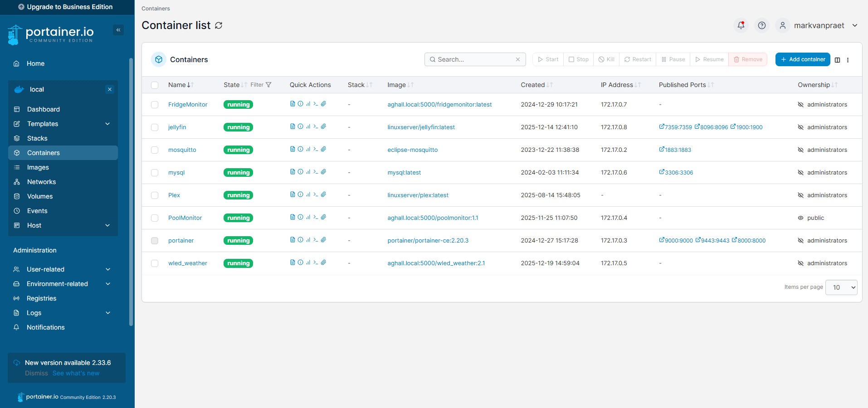The image size is (868, 408).
Task: Click inspect icon for jellyfin container
Action: click(x=300, y=126)
